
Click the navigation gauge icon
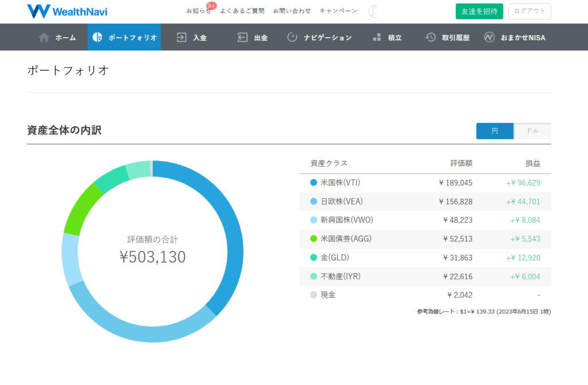(x=292, y=37)
